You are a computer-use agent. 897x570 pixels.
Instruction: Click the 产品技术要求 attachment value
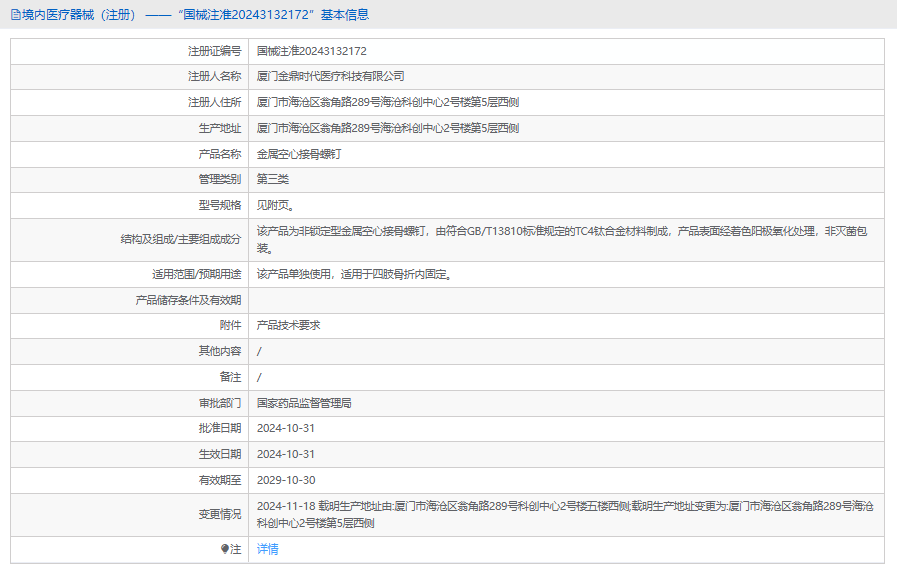click(x=288, y=326)
